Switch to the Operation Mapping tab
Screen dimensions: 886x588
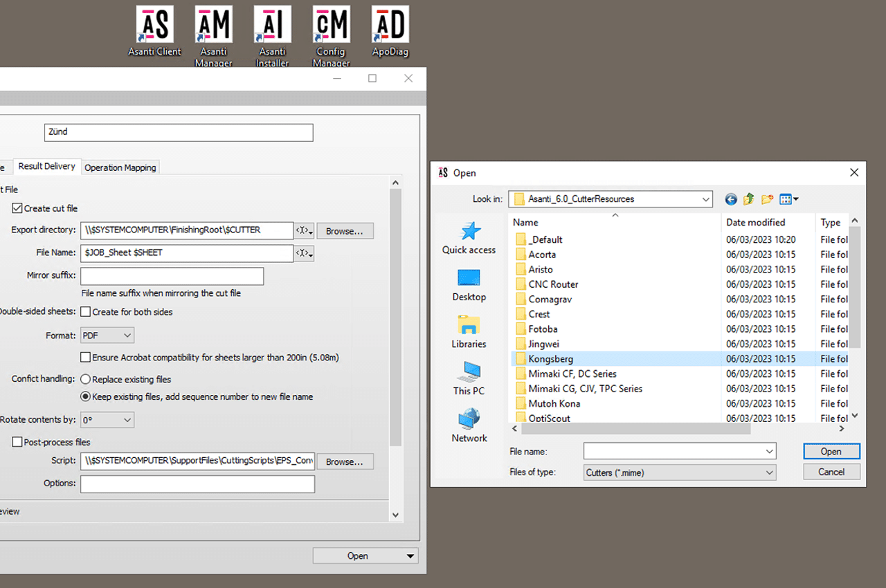click(x=120, y=167)
